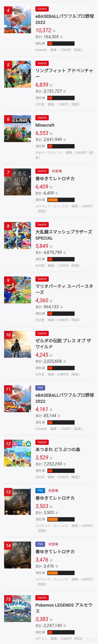Click あつまれ どうぶつの森 title
Viewport: 98px width, 644px height.
click(x=58, y=449)
